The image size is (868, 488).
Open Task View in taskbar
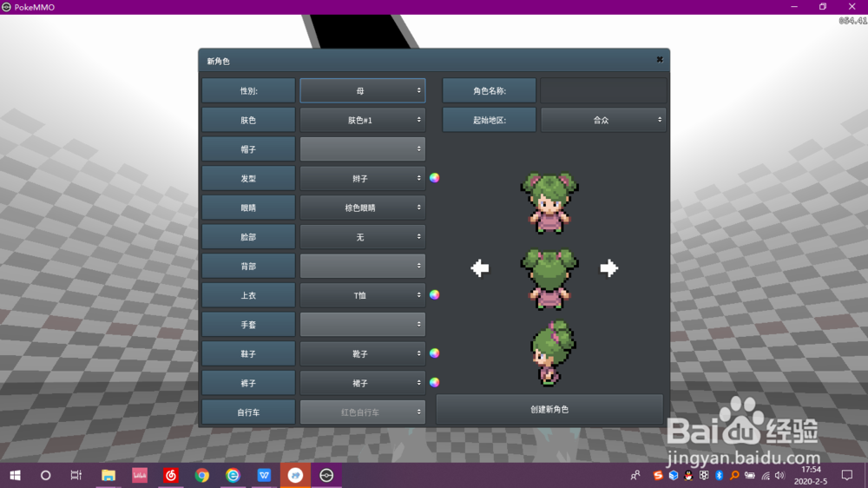point(76,475)
